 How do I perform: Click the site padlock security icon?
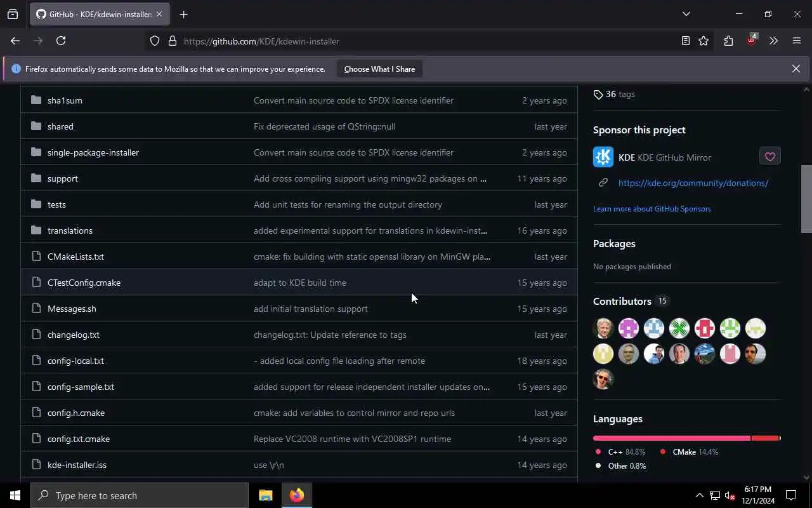tap(172, 41)
